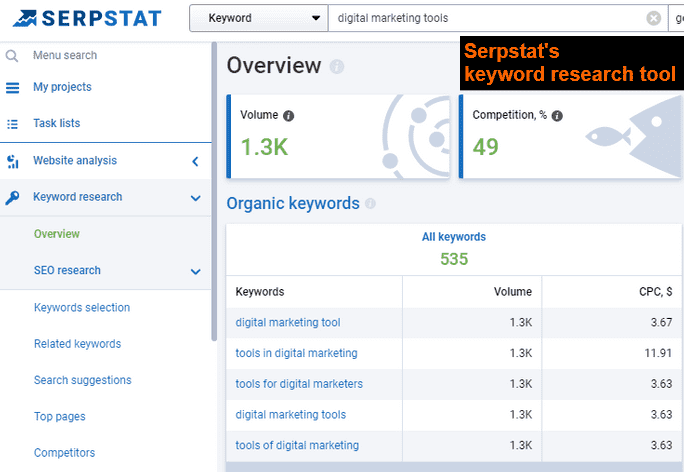Image resolution: width=684 pixels, height=472 pixels.
Task: Click the My projects hamburger icon
Action: pos(12,88)
